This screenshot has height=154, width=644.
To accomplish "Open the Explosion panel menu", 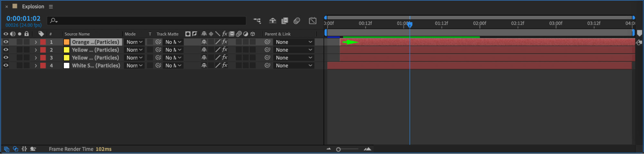I will [x=51, y=6].
